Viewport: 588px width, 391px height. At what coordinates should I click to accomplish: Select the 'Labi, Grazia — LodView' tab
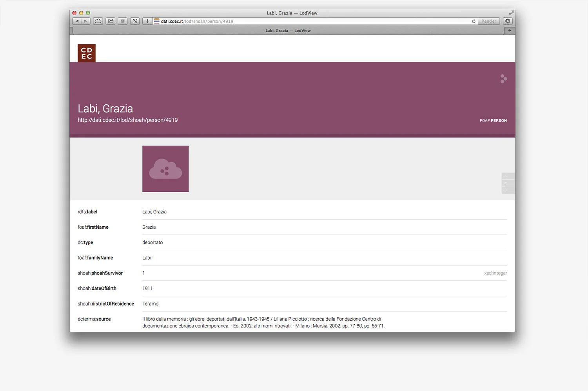(x=288, y=31)
